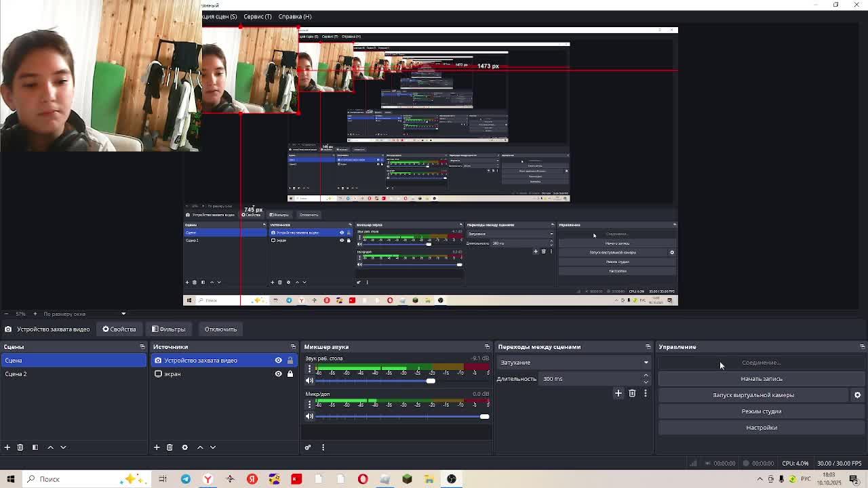868x488 pixels.
Task: Open Telegram from the taskbar
Action: (185, 479)
